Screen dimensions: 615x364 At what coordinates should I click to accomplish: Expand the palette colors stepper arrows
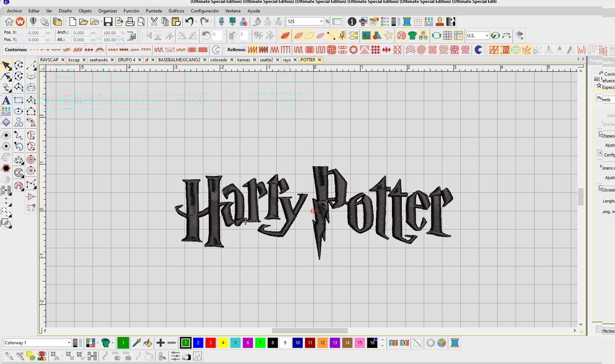click(383, 343)
